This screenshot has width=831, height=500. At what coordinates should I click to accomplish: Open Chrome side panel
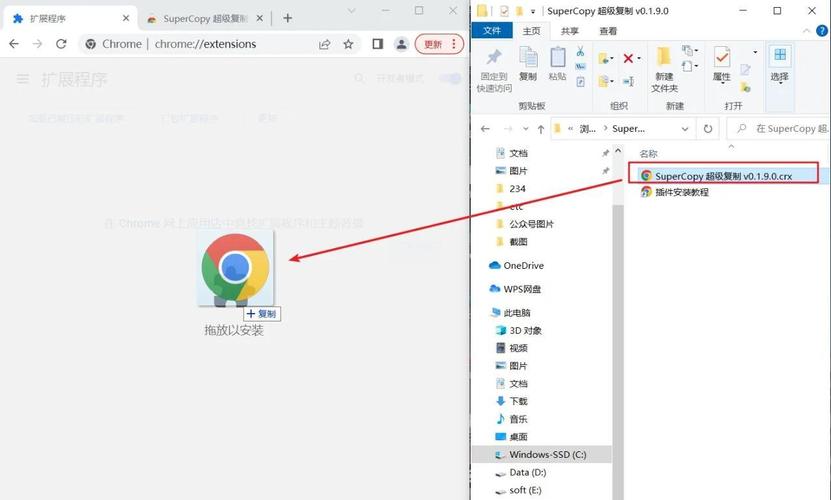377,44
